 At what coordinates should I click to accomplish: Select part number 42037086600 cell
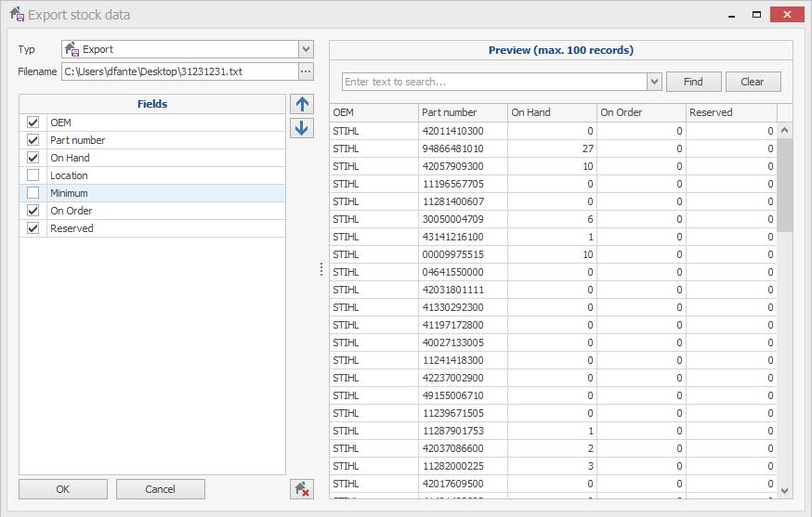(x=463, y=448)
